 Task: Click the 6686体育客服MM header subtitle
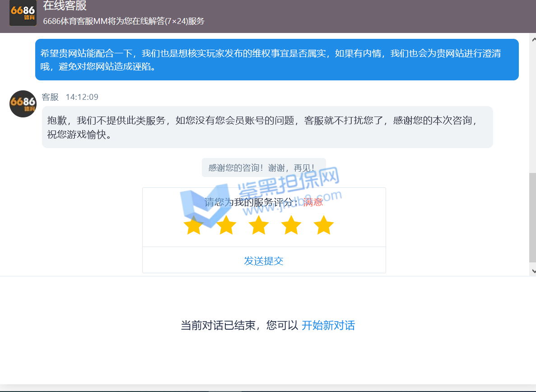tap(124, 21)
